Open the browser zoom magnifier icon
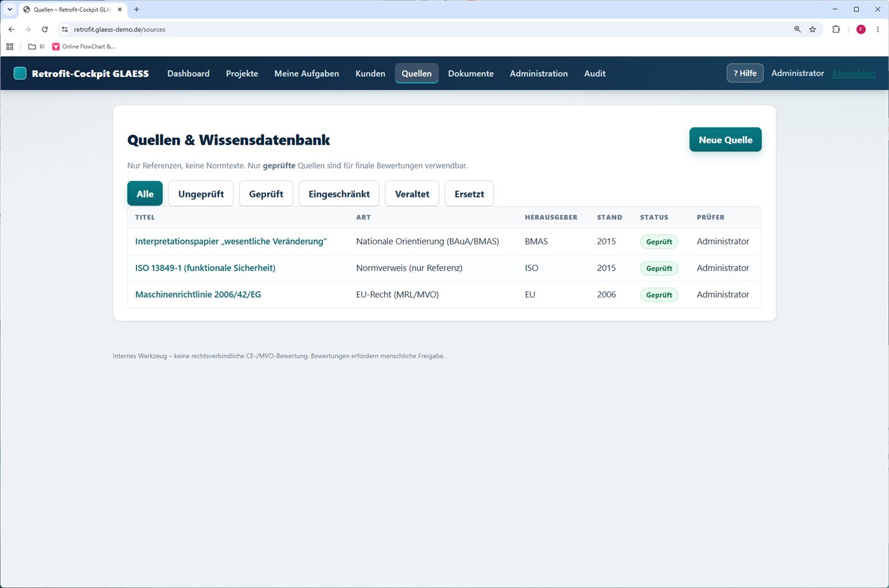This screenshot has width=889, height=588. [x=798, y=29]
